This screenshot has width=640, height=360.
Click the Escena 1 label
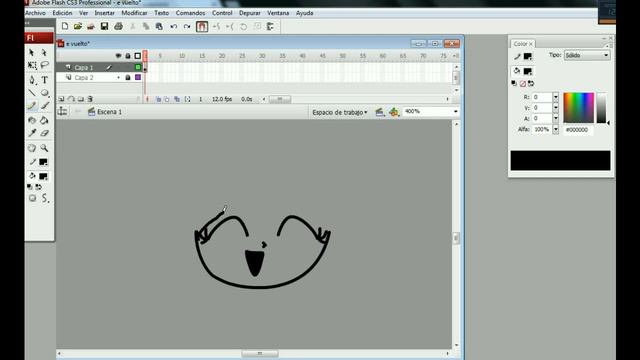109,112
